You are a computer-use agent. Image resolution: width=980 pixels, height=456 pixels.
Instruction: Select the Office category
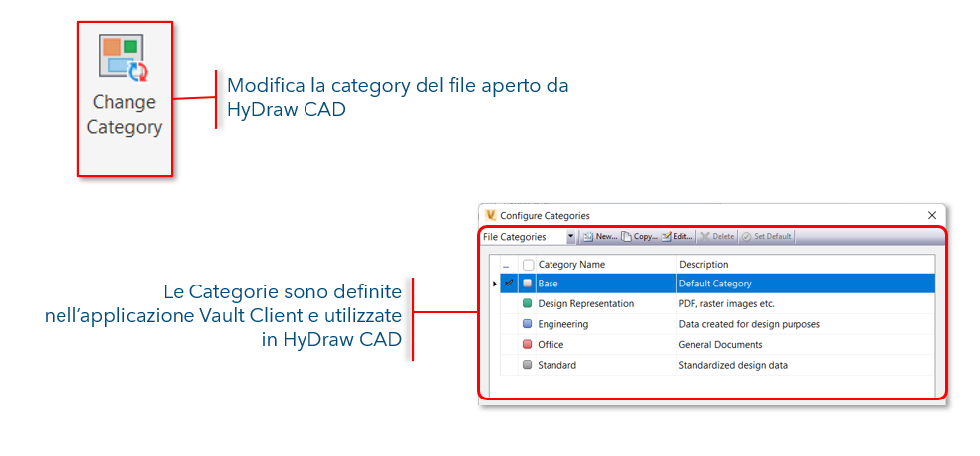(717, 344)
